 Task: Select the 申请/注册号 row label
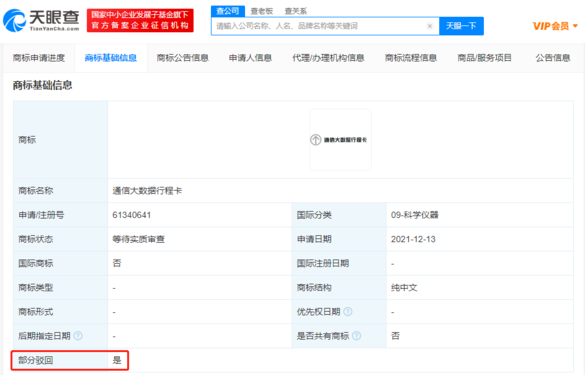click(41, 215)
